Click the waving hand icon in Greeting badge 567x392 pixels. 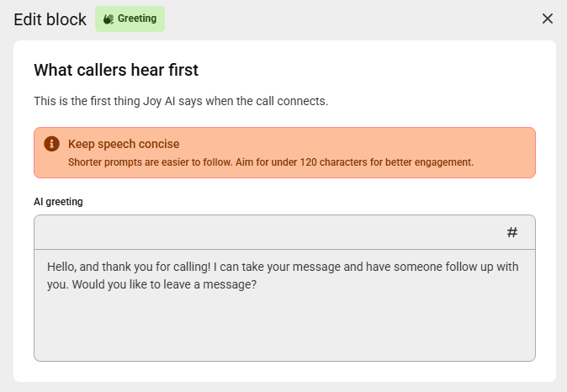tap(109, 19)
